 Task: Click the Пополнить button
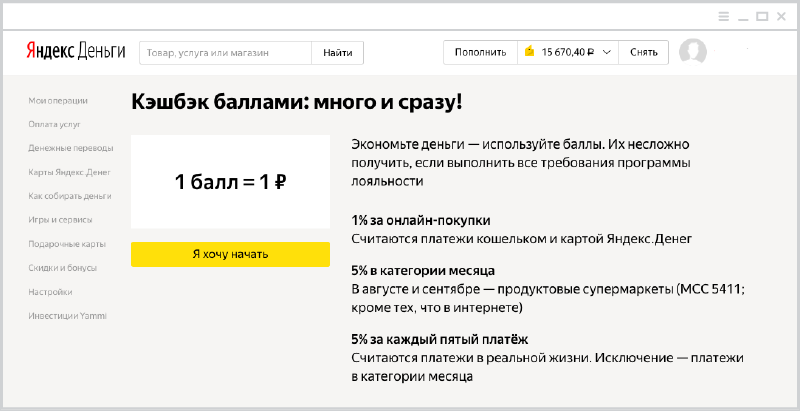(x=481, y=52)
